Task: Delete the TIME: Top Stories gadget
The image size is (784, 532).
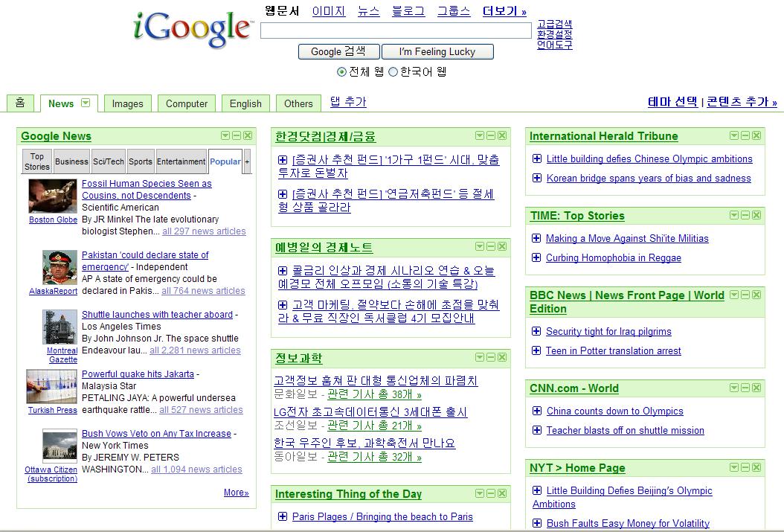Action: (756, 215)
